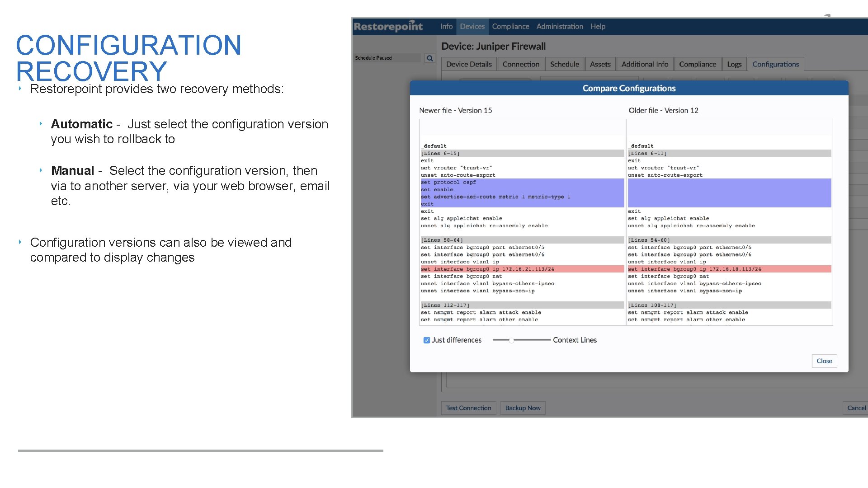The image size is (868, 488).
Task: Adjust the Context Lines slider
Action: pyautogui.click(x=511, y=341)
